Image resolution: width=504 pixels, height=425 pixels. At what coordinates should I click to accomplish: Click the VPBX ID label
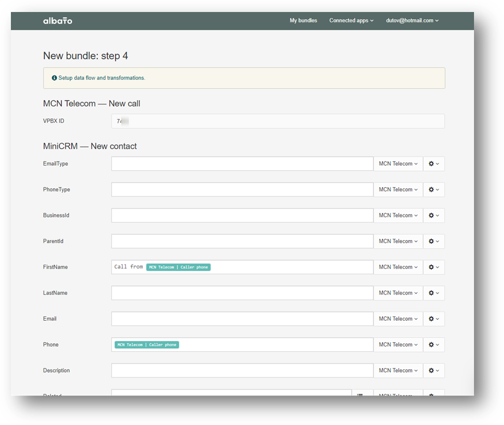point(53,121)
